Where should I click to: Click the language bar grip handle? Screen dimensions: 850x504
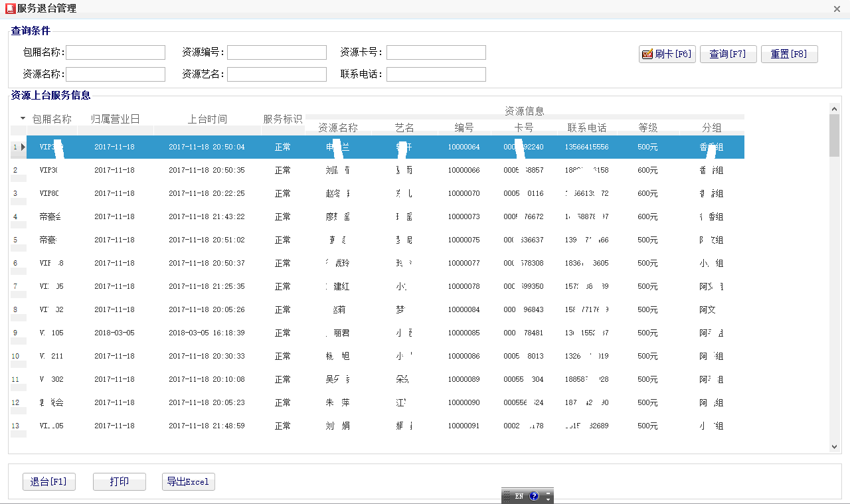(507, 496)
